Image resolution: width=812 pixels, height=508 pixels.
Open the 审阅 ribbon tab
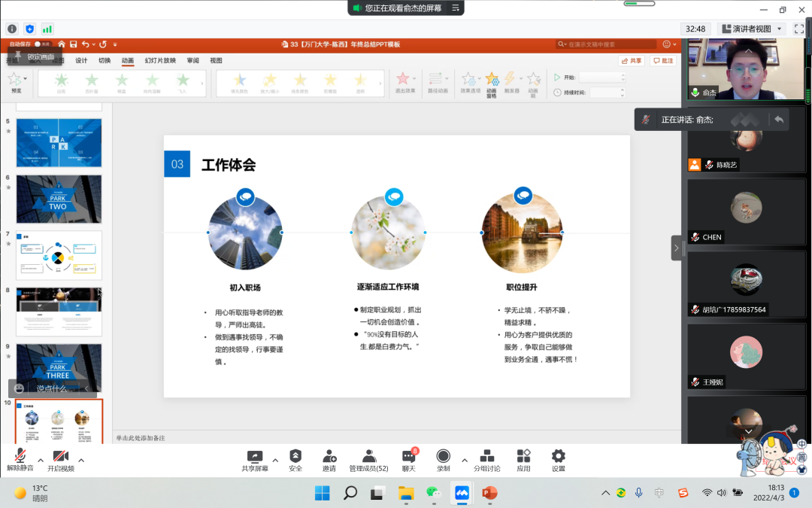point(193,60)
